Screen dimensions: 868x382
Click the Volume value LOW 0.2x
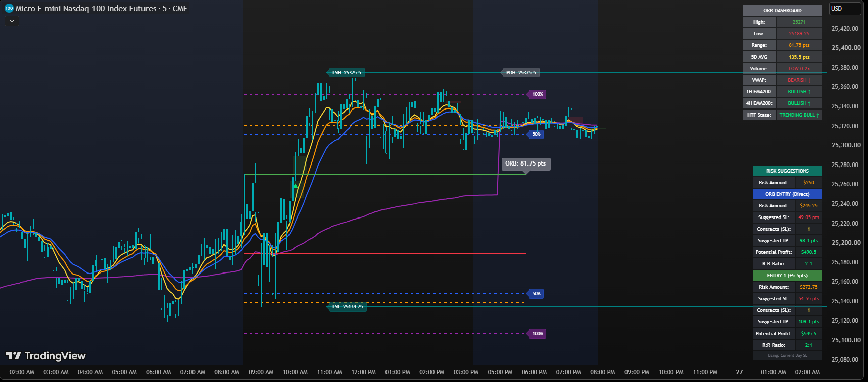click(799, 69)
